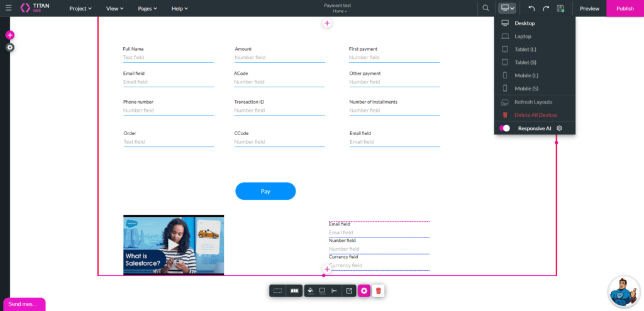Open the search magnifier icon
Screen dimensions: 644x311
pos(486,8)
